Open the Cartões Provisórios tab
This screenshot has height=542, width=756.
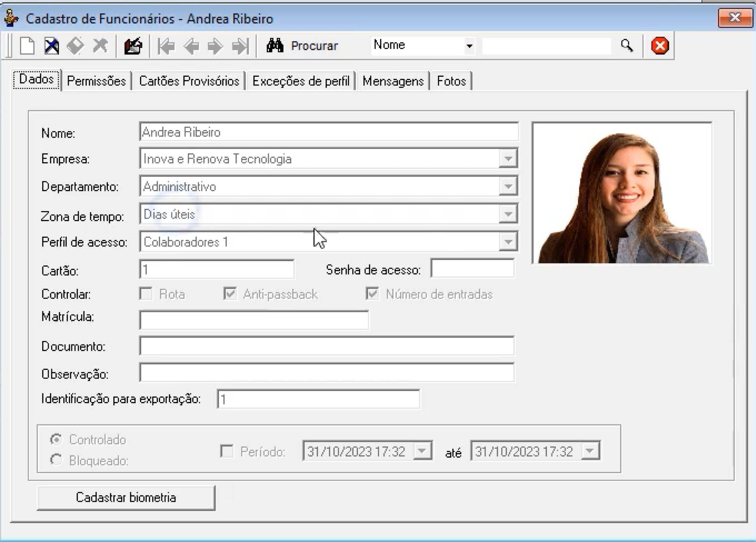[189, 81]
